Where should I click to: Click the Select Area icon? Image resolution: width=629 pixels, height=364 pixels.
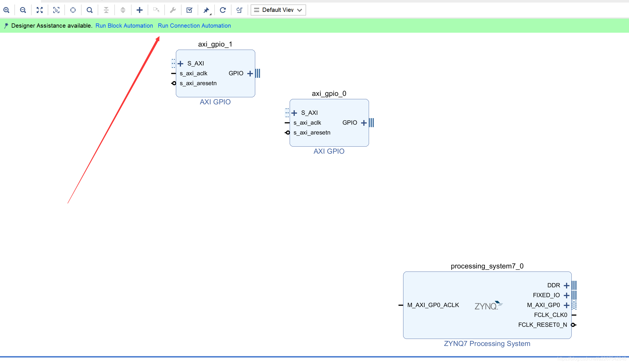click(56, 10)
